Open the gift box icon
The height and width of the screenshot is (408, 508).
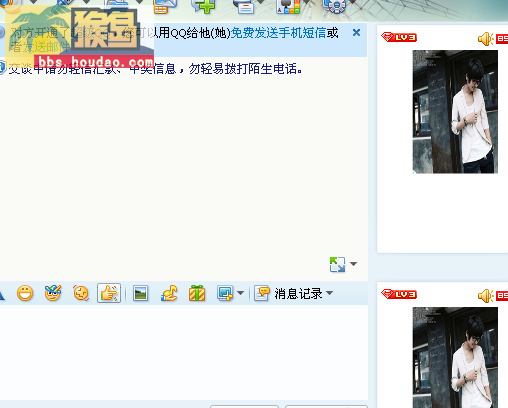coord(197,293)
